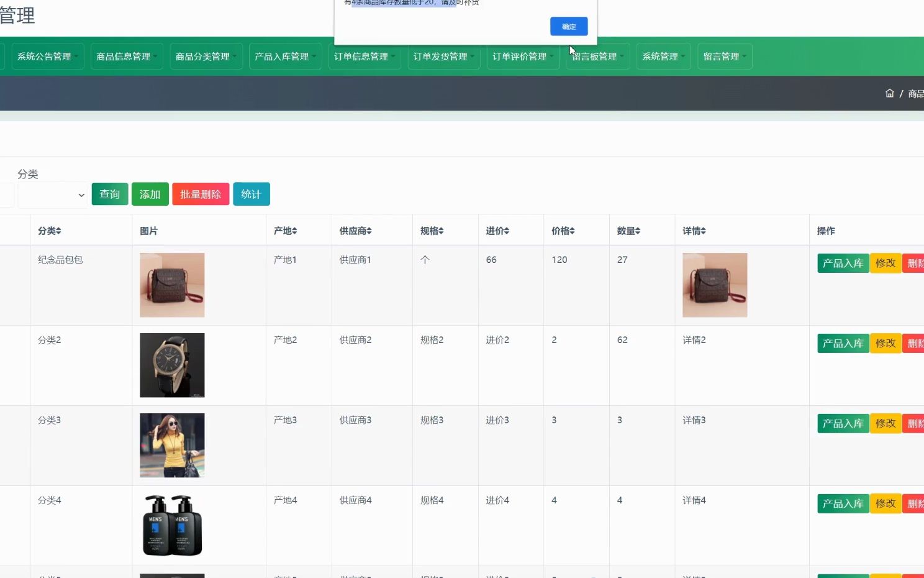Screen dimensions: 924x578
Task: Open handbag product image in 纪念品包包 row
Action: pos(172,285)
